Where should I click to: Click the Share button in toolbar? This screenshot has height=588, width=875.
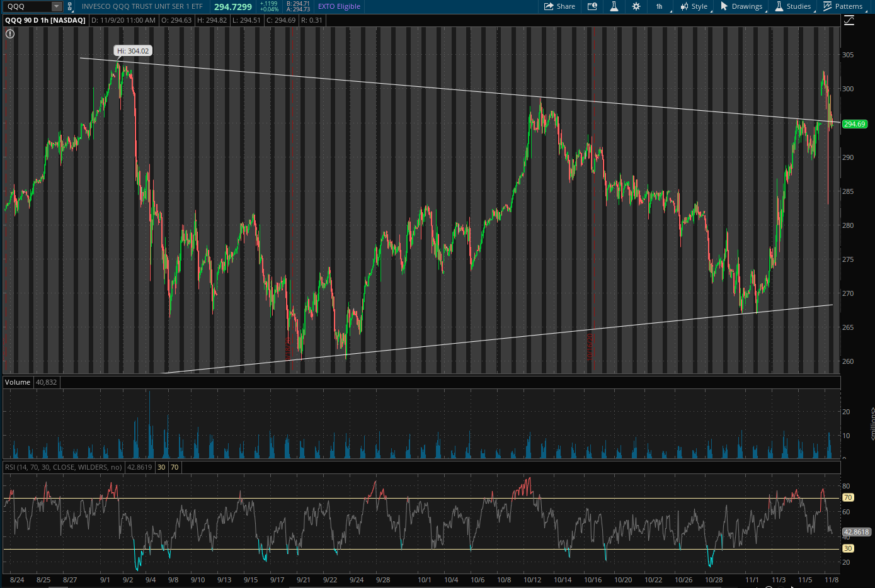[x=559, y=6]
